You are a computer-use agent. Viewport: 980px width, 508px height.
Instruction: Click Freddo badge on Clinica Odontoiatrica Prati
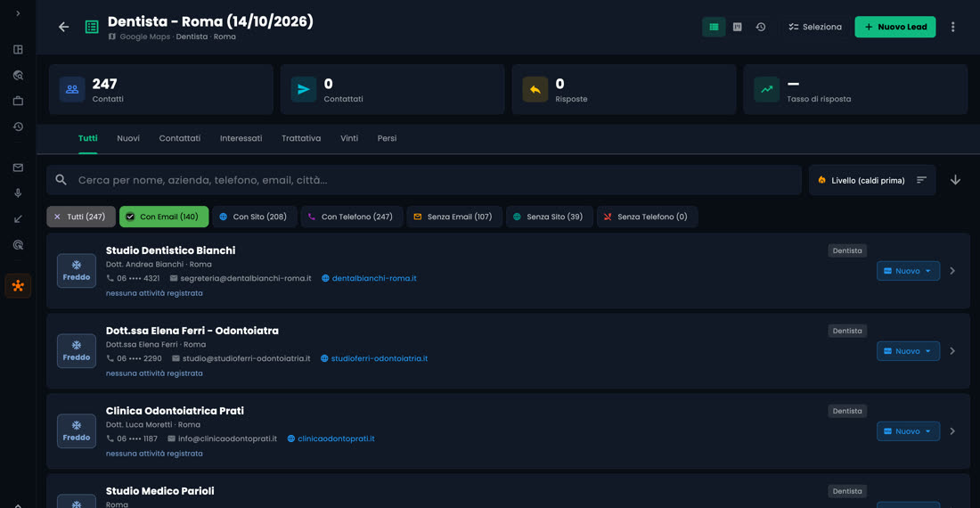click(77, 431)
